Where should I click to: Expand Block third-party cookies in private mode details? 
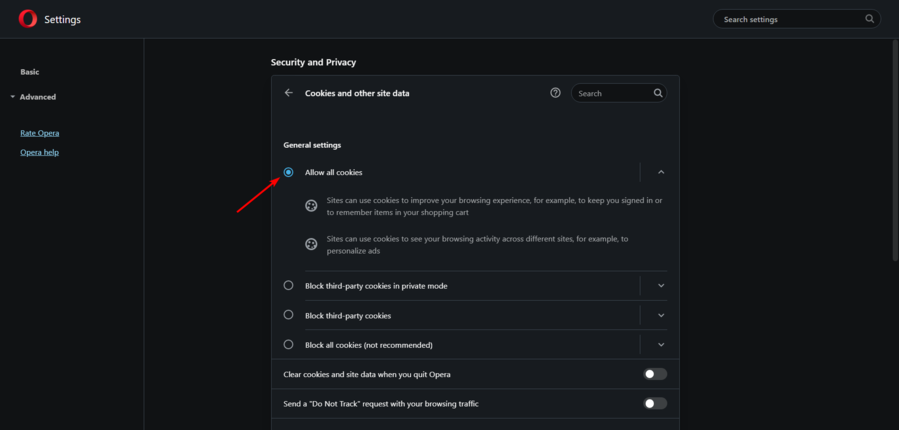tap(661, 286)
